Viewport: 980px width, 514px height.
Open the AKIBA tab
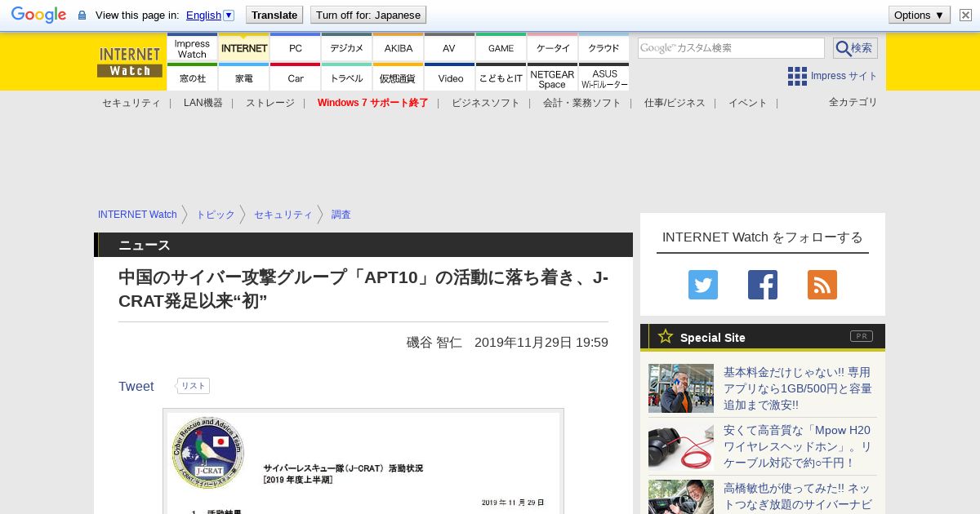(398, 48)
